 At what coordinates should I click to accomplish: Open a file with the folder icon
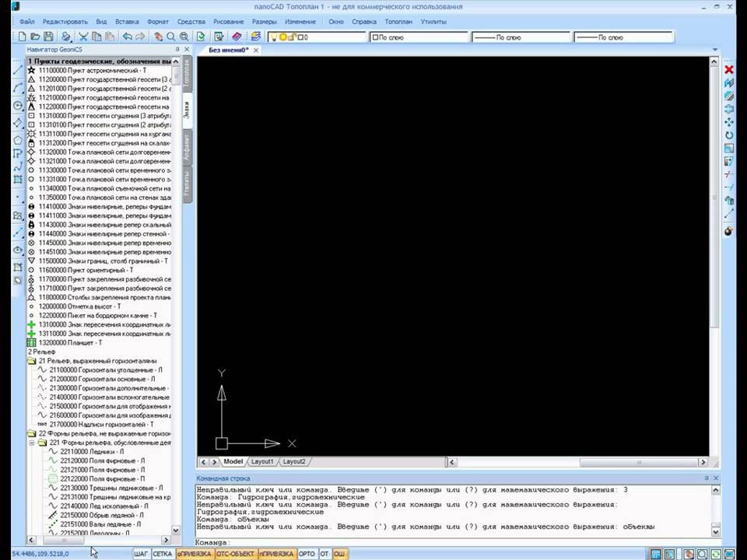tap(35, 37)
